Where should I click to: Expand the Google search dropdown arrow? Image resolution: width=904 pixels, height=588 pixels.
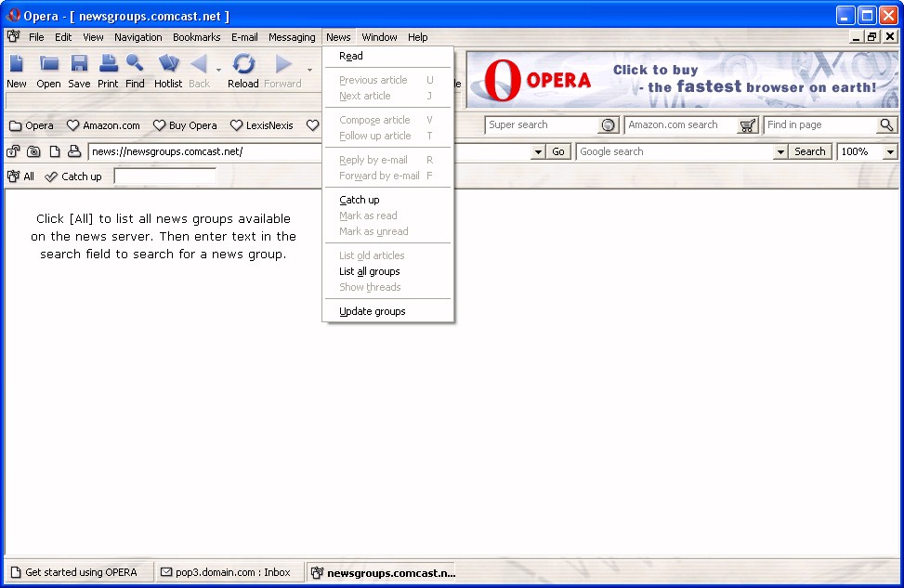[780, 151]
